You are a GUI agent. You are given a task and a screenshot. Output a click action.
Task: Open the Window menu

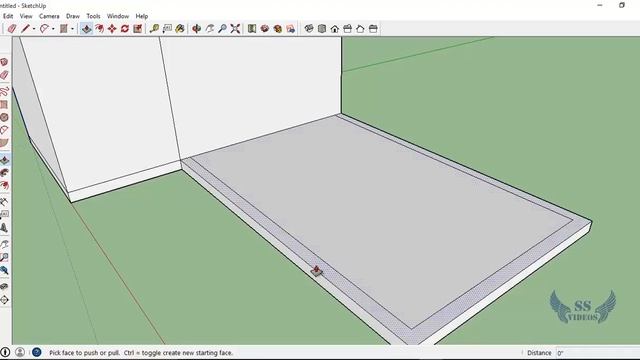point(118,16)
